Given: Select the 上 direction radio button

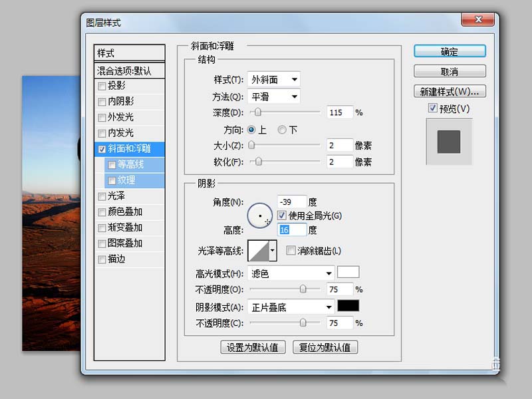Looking at the screenshot, I should tap(251, 130).
